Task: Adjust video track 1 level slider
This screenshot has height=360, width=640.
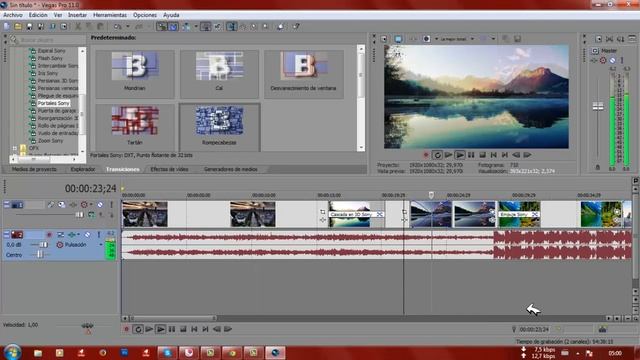Action: (x=79, y=215)
